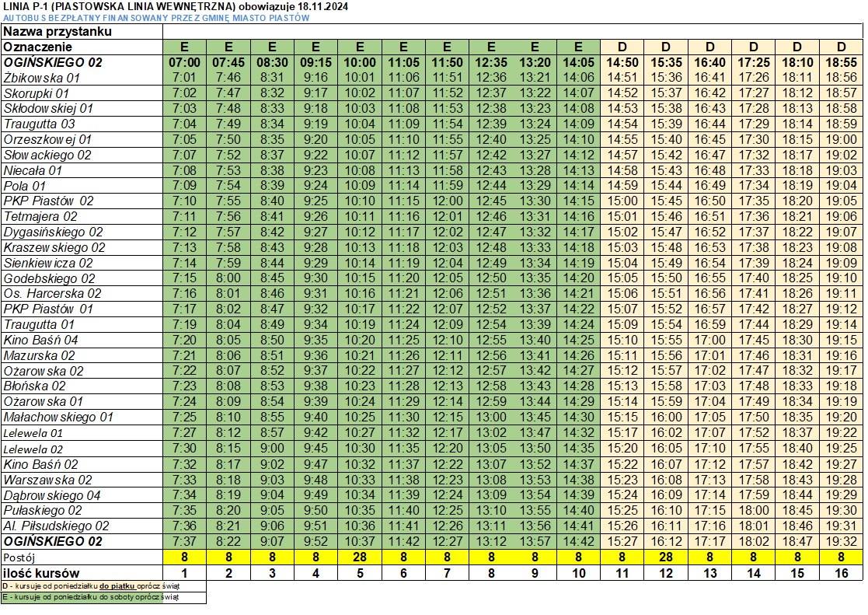Select the Postój row label
The height and width of the screenshot is (615, 868).
click(19, 557)
